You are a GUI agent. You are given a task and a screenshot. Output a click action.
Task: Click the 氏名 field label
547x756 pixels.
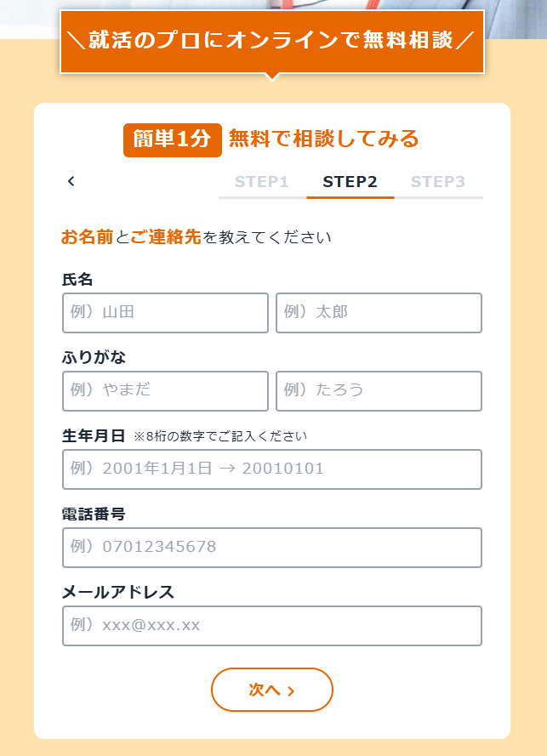point(77,279)
